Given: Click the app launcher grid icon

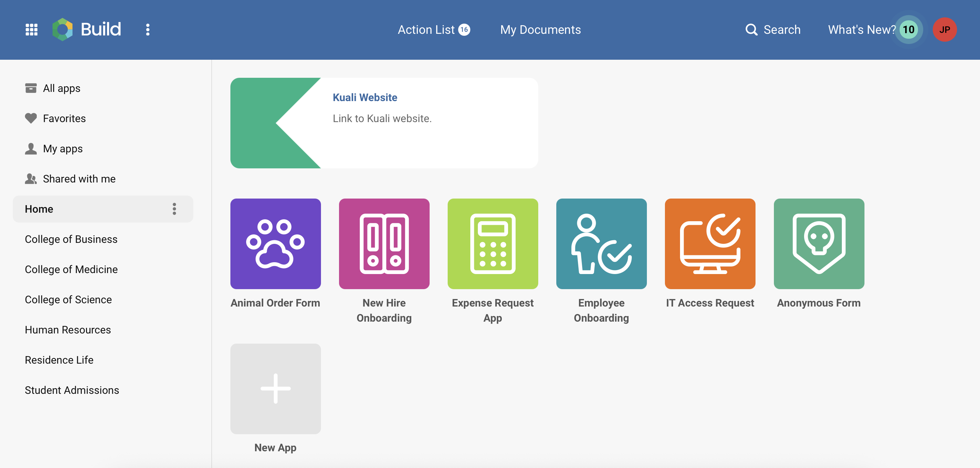Looking at the screenshot, I should [x=32, y=29].
